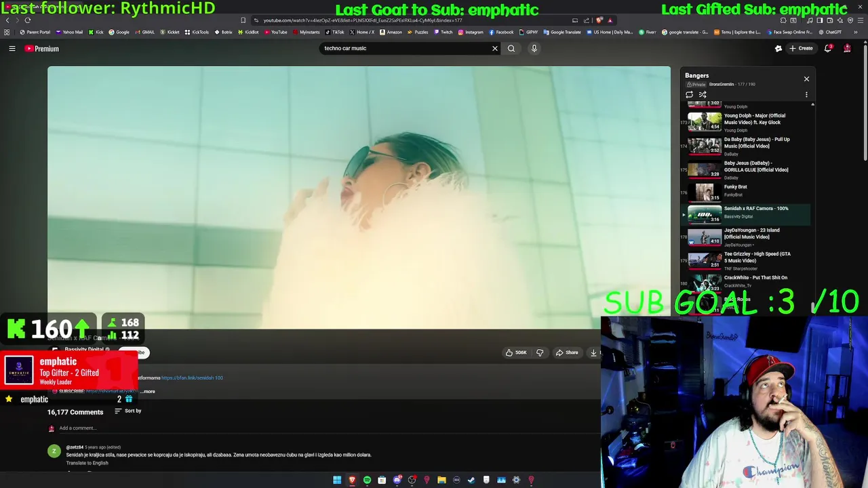Click the video player to pause
Screen dimensions: 868x488
359,197
